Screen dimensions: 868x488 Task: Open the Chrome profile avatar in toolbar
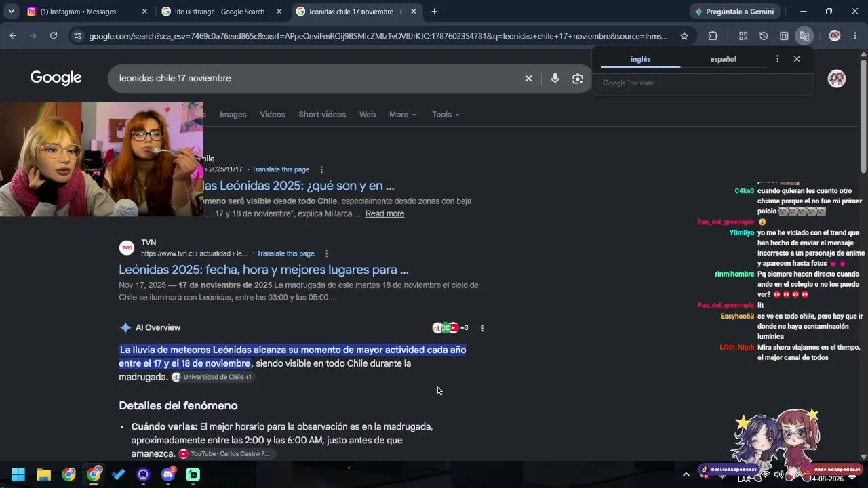pos(835,36)
